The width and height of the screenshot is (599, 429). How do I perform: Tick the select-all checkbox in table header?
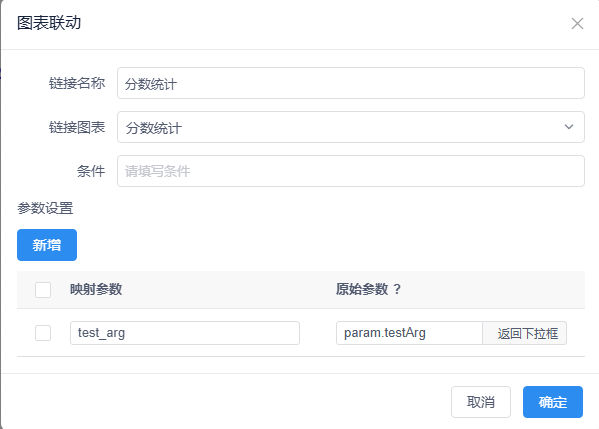point(43,290)
